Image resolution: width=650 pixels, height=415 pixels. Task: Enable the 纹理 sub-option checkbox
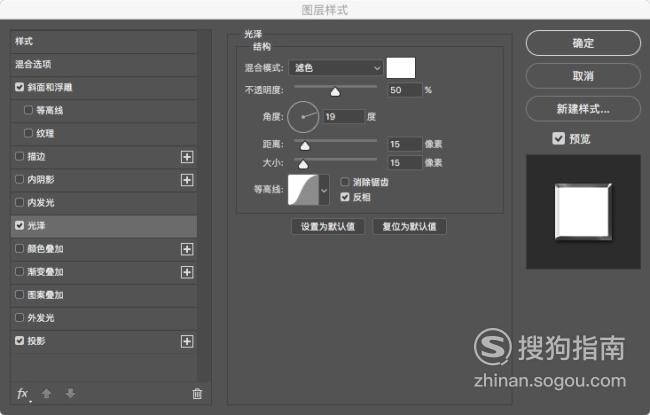click(x=28, y=133)
